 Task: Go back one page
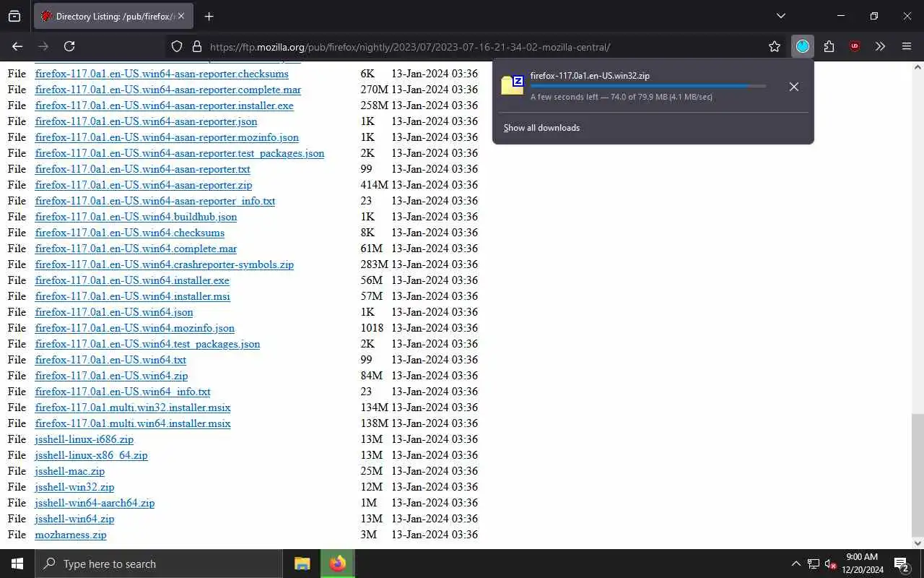click(17, 46)
